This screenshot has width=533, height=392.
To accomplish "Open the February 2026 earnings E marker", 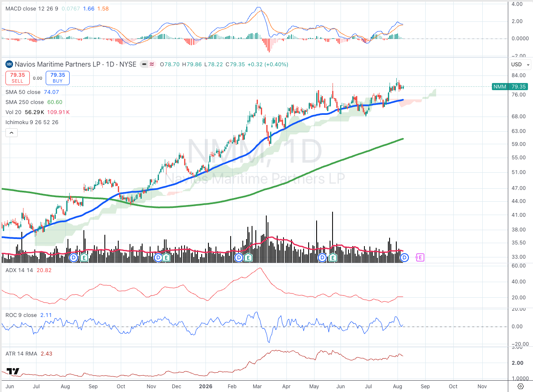I will point(248,257).
